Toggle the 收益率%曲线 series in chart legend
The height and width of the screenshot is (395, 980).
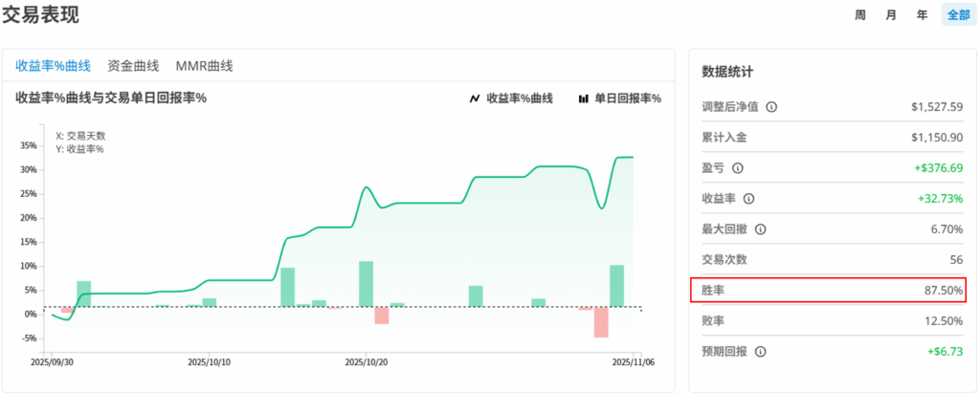pyautogui.click(x=511, y=99)
